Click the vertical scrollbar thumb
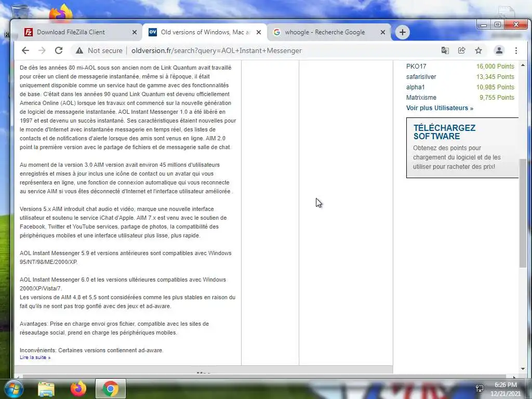This screenshot has height=399, width=532. click(x=523, y=212)
